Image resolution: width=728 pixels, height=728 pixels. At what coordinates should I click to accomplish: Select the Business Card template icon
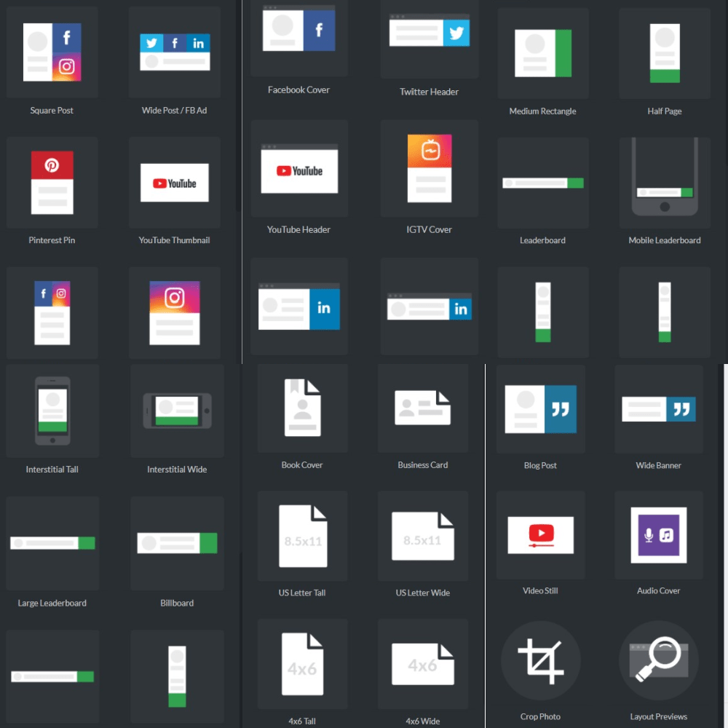422,408
